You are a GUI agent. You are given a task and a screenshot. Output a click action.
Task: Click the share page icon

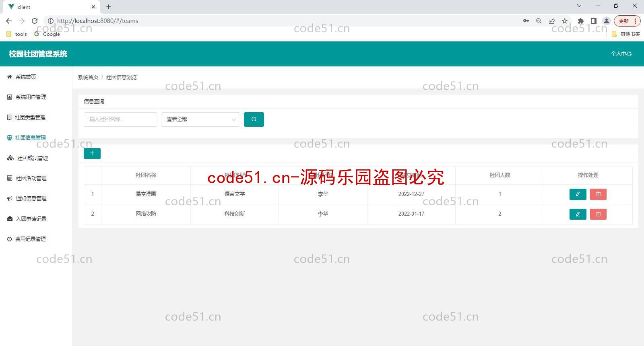552,21
